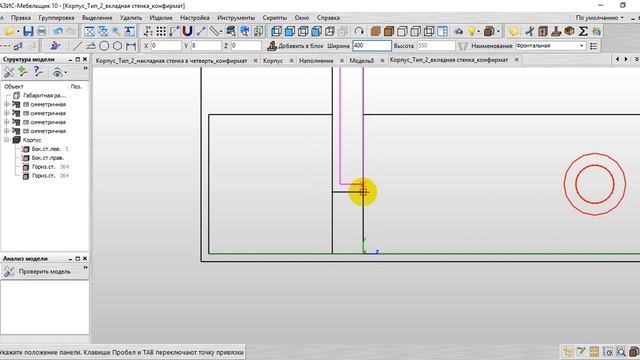This screenshot has width=640, height=360.
Task: Open the Правка menu
Action: [x=21, y=18]
